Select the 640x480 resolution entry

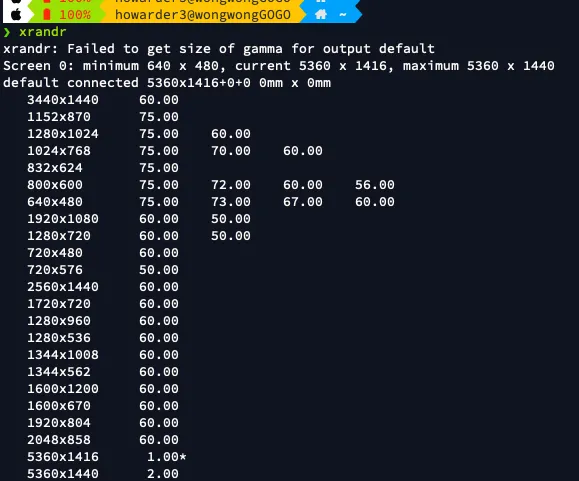(55, 202)
